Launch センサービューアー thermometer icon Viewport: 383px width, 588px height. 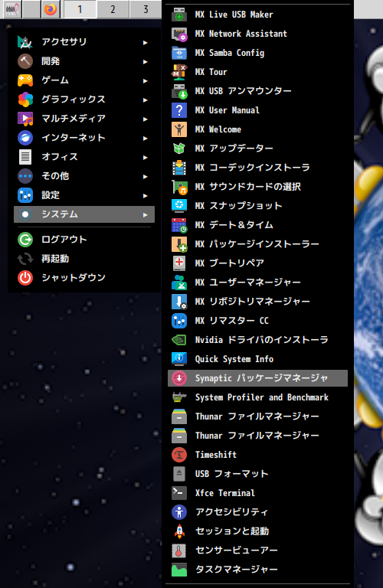179,550
